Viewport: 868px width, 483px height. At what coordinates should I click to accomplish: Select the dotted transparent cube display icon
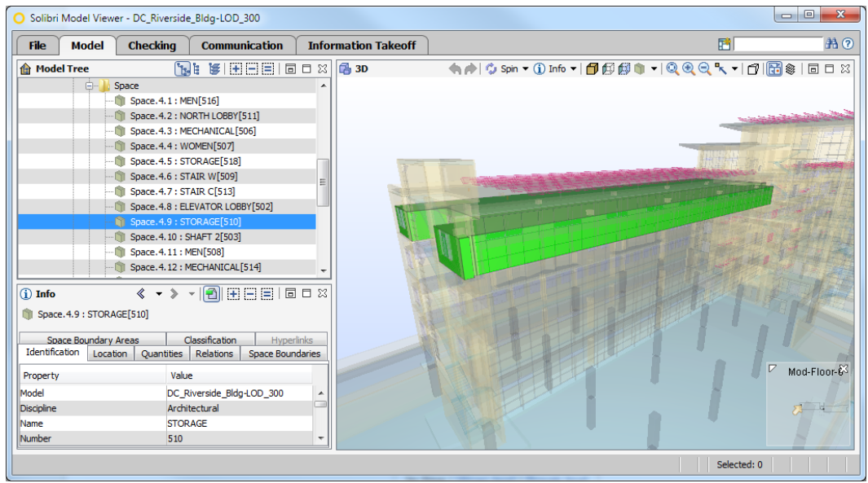[623, 68]
